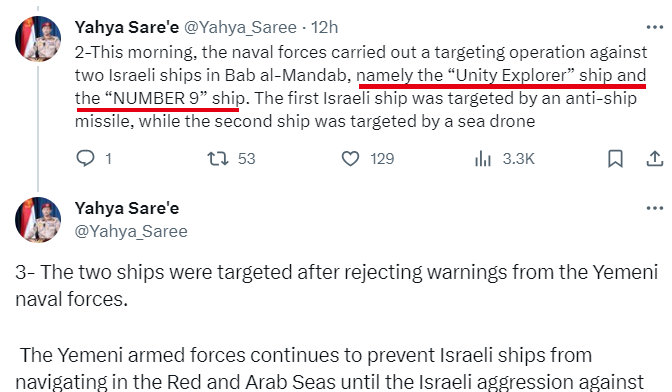This screenshot has width=672, height=392.
Task: Bookmark the first tweet
Action: tap(615, 159)
